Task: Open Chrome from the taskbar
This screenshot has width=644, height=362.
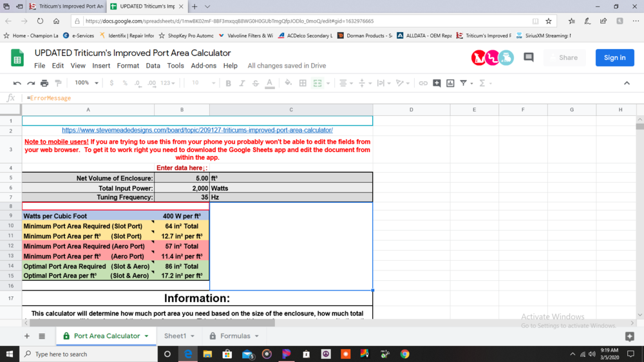Action: (405, 354)
